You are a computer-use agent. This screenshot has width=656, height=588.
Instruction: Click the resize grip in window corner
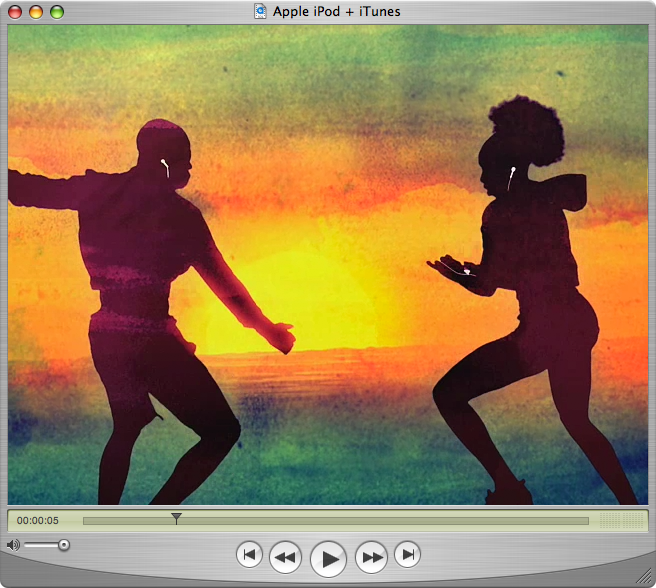[x=644, y=576]
